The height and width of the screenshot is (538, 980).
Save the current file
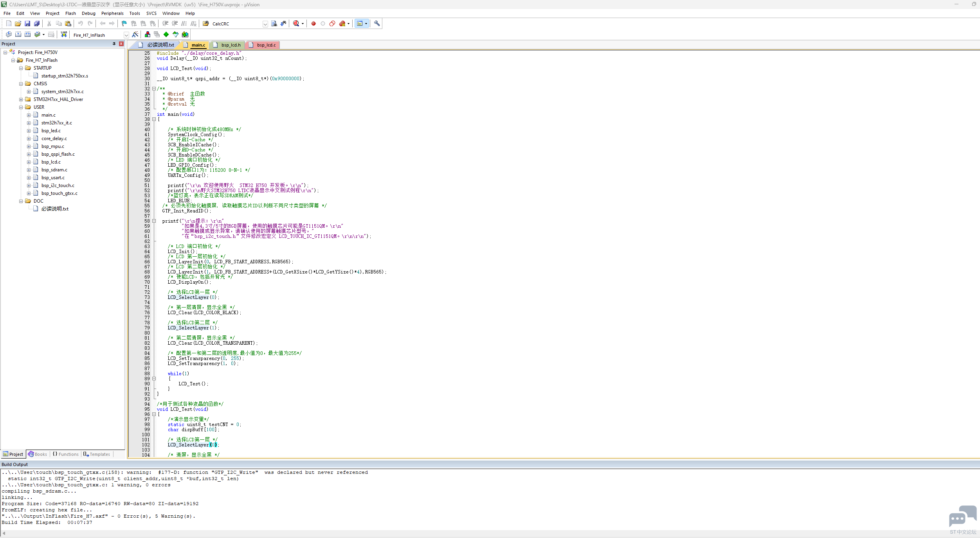click(x=27, y=23)
